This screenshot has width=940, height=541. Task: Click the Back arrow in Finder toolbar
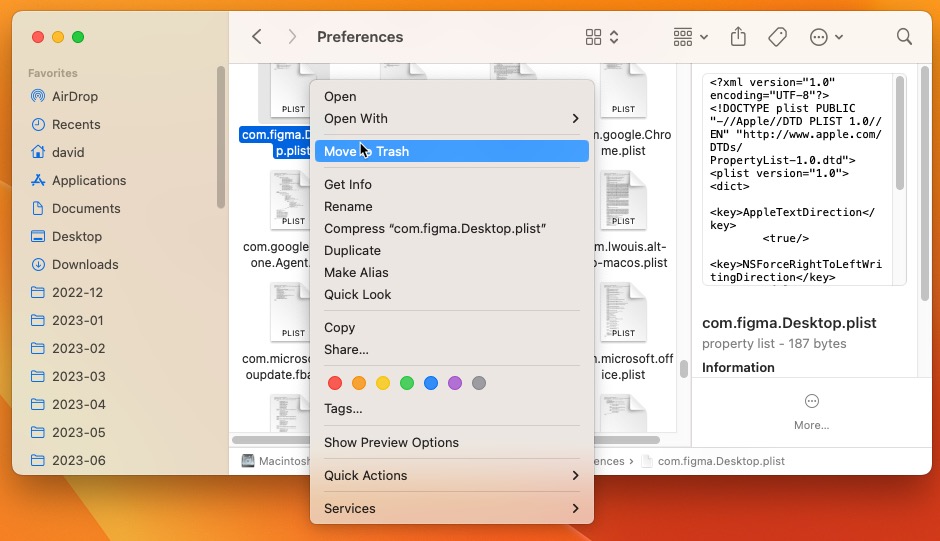click(257, 37)
